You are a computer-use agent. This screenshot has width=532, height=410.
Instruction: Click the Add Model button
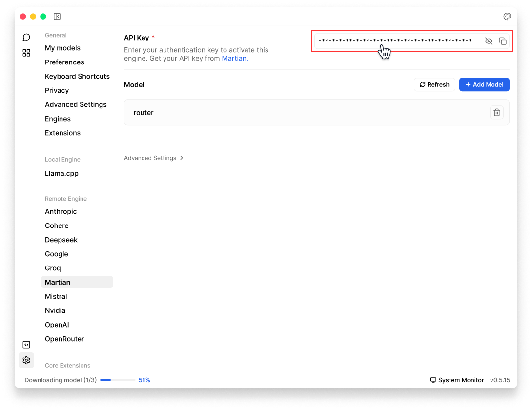484,84
